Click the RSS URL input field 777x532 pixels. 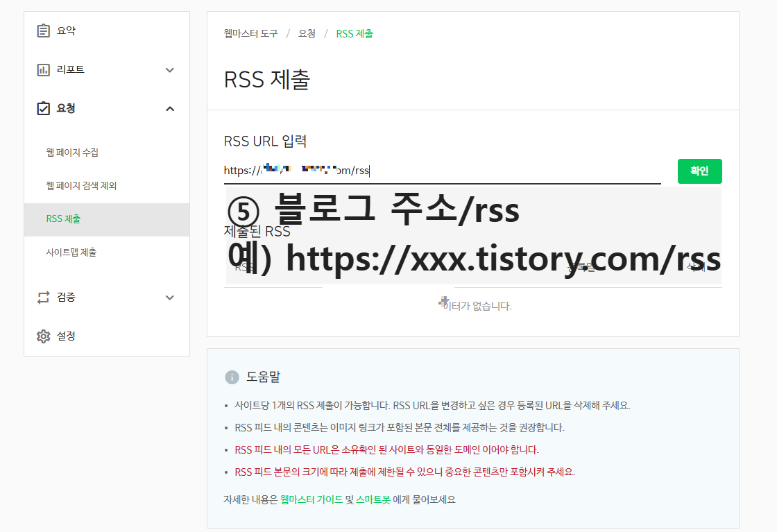[x=442, y=171]
